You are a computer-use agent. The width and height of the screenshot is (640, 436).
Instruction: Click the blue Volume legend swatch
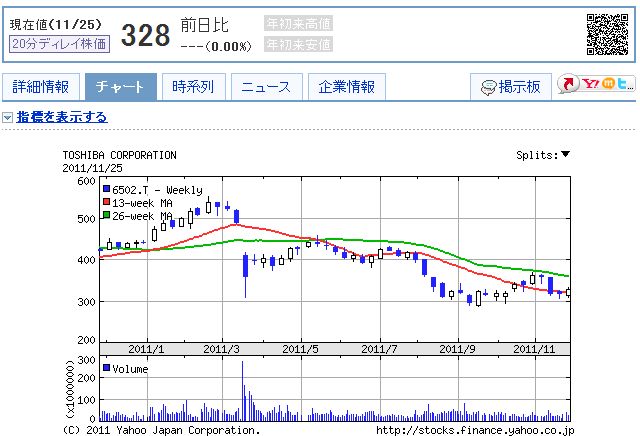(107, 368)
